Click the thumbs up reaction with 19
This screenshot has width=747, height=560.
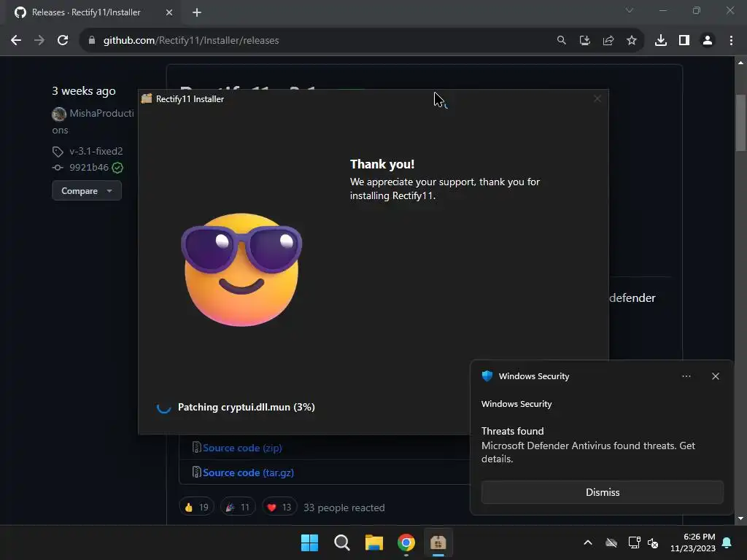[196, 507]
